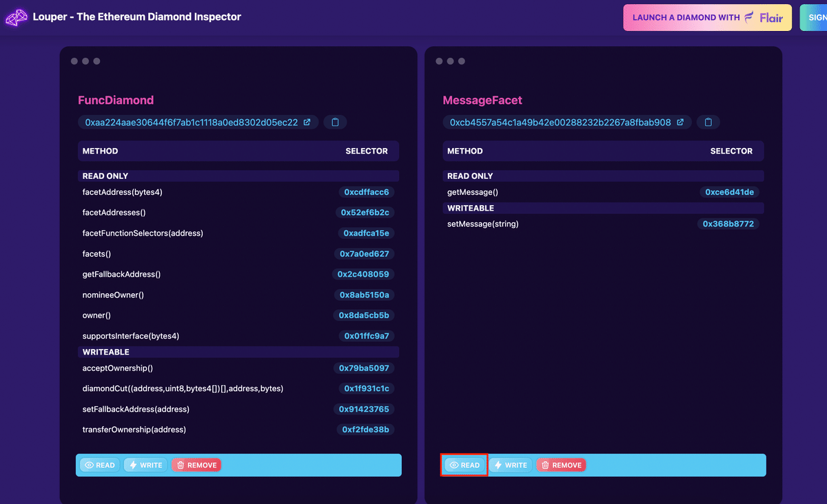The width and height of the screenshot is (827, 504).
Task: Select acceptOwnership() method
Action: pos(118,368)
